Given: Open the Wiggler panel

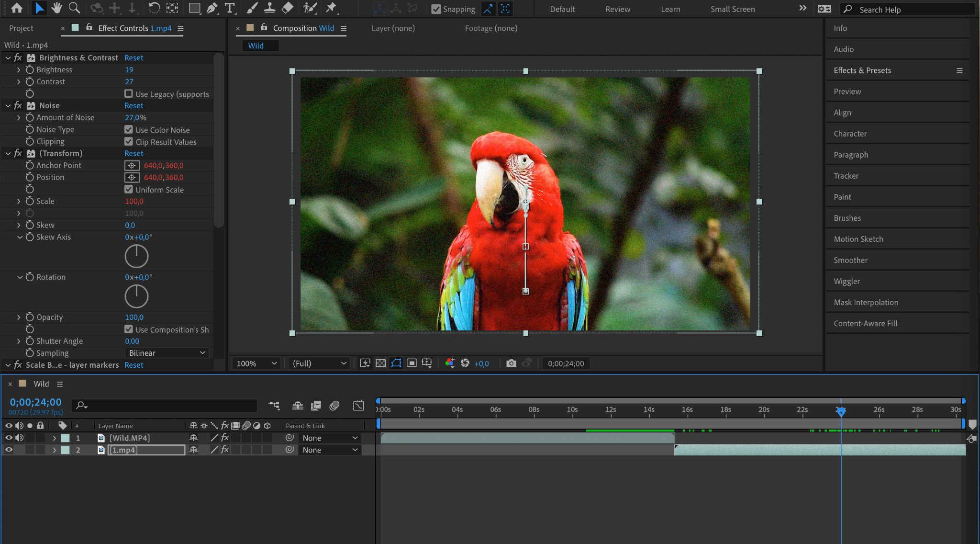Looking at the screenshot, I should pos(846,281).
